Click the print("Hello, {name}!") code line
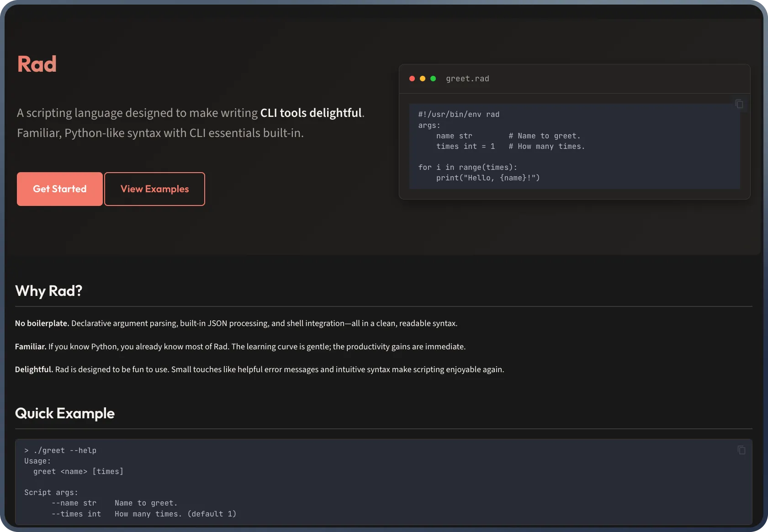This screenshot has width=768, height=532. (487, 178)
